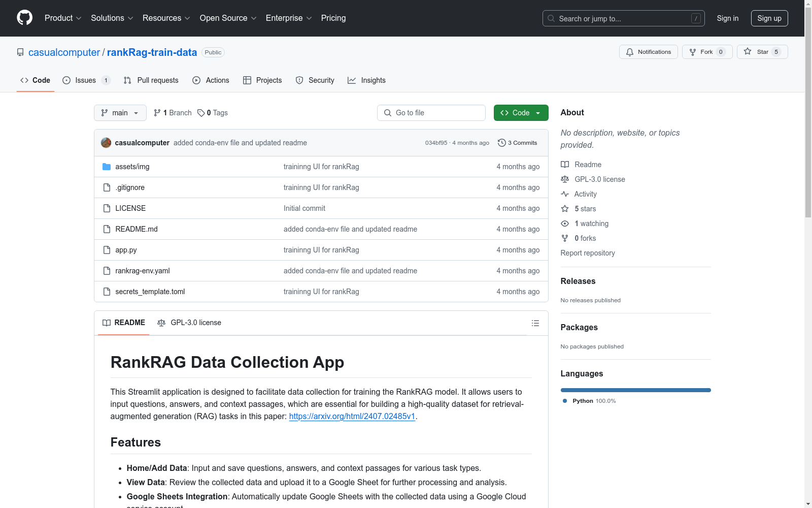Click the 'Initial commit' message
This screenshot has height=508, width=812.
(x=304, y=208)
